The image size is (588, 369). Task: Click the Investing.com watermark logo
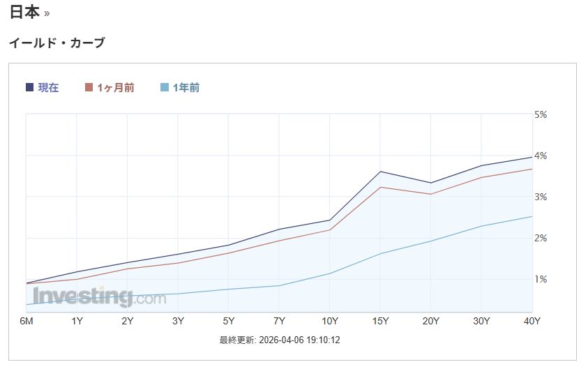point(99,296)
